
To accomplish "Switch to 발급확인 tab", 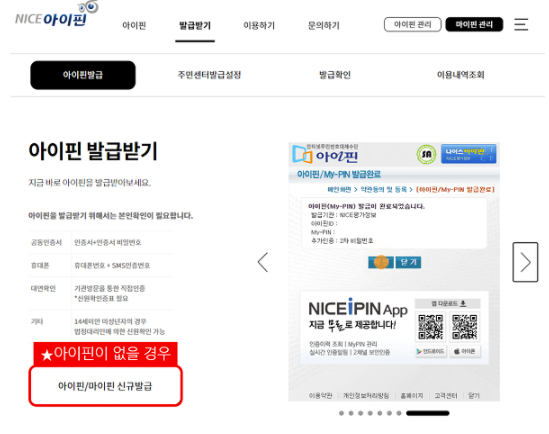I will pyautogui.click(x=335, y=75).
